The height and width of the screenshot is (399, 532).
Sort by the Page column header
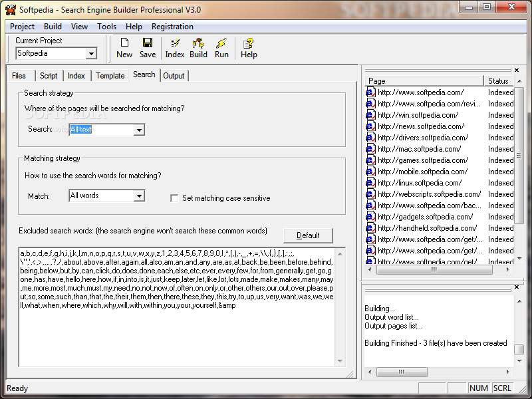click(x=424, y=81)
